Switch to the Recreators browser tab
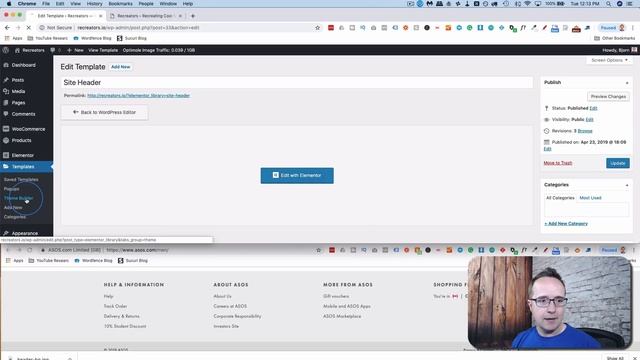 click(145, 16)
